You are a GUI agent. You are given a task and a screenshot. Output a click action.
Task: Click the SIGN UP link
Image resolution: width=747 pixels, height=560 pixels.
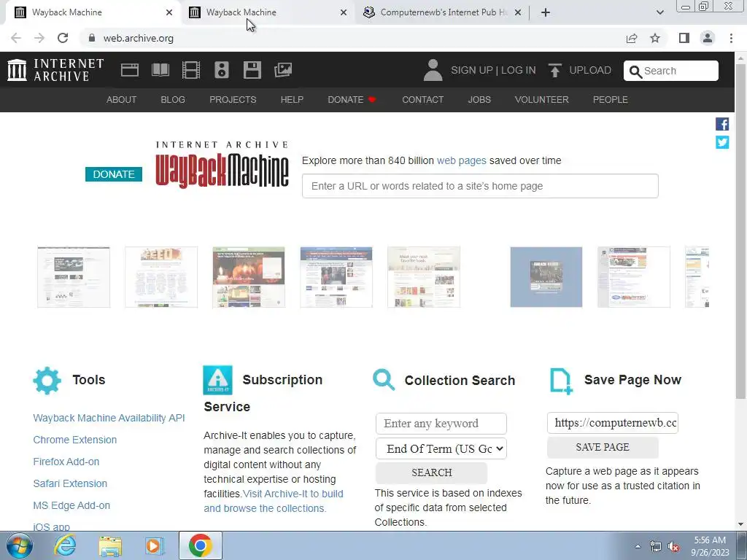pyautogui.click(x=472, y=70)
